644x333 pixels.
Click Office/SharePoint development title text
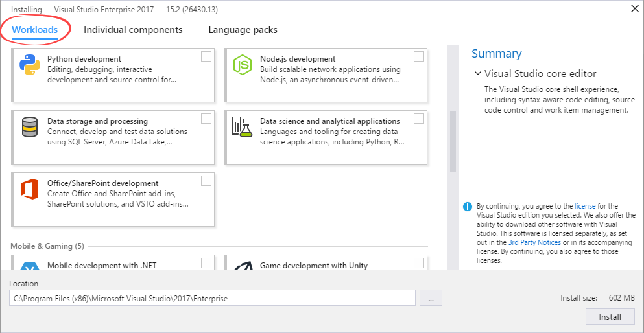[103, 183]
